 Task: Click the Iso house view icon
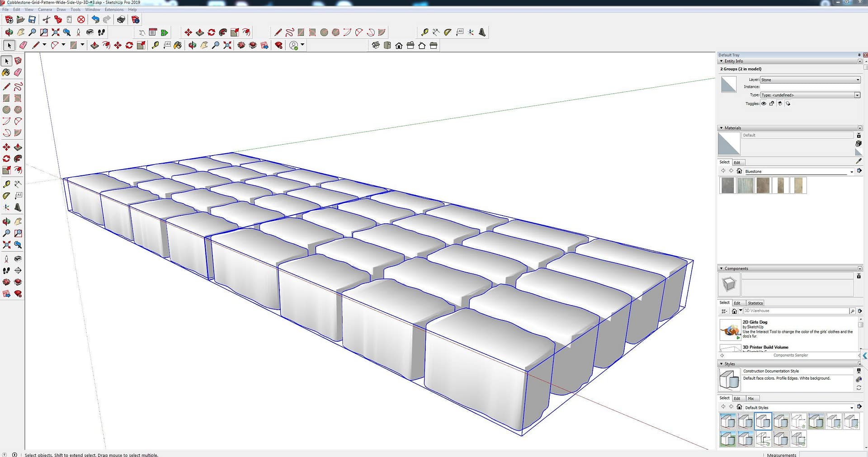click(376, 45)
